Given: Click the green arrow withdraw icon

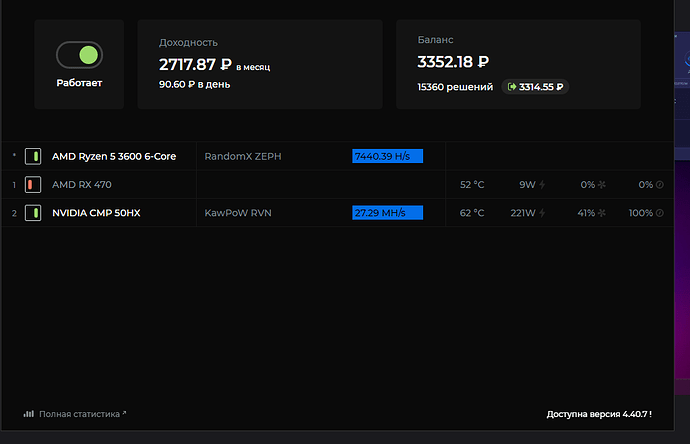Looking at the screenshot, I should (512, 87).
